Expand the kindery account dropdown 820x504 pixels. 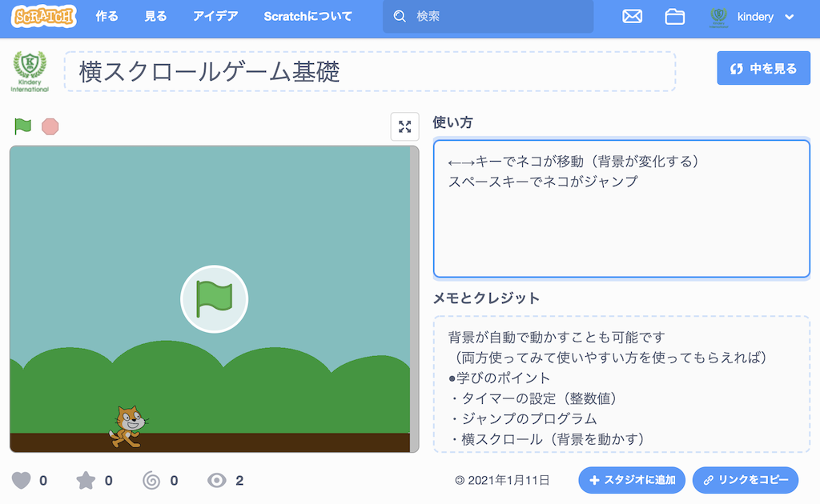pos(753,17)
